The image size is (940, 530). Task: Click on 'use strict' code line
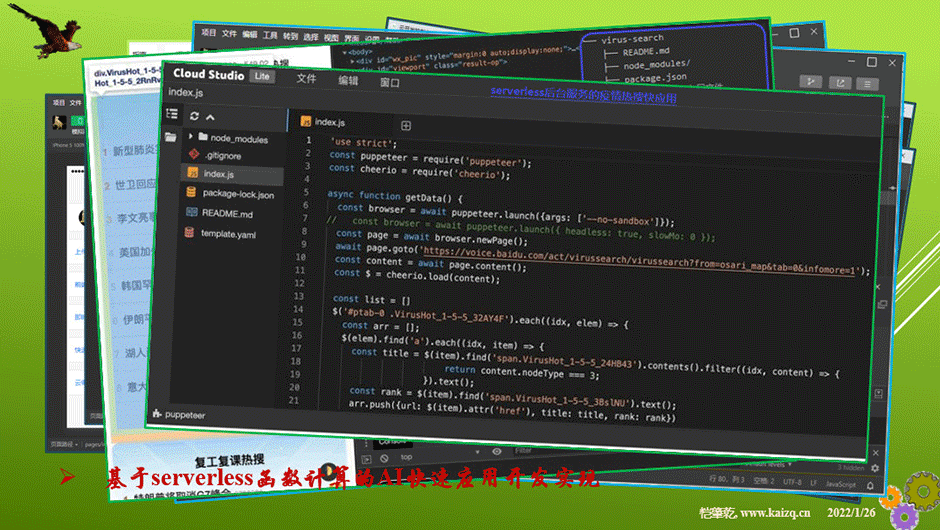click(364, 143)
